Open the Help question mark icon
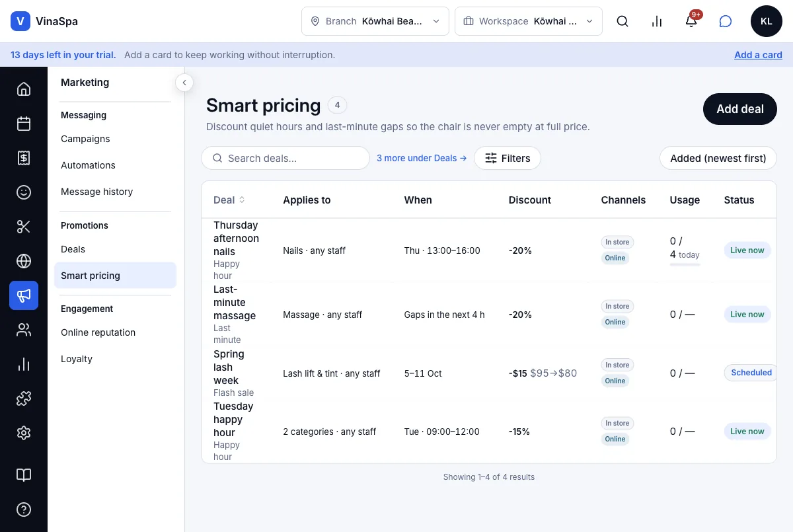793x532 pixels. coord(24,510)
